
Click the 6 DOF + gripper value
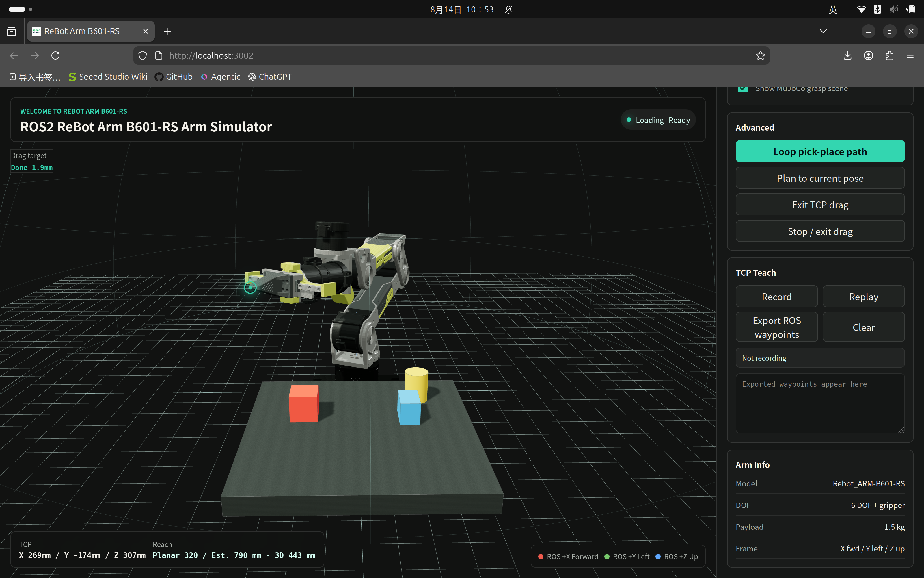[878, 505]
